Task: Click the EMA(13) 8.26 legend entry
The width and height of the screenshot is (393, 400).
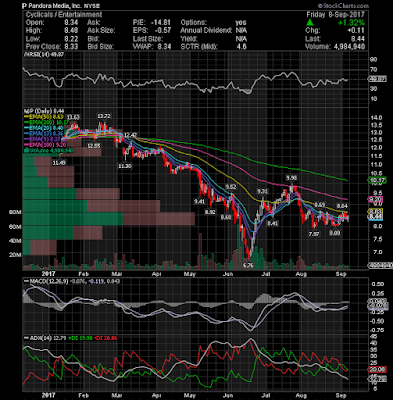Action: pos(44,133)
